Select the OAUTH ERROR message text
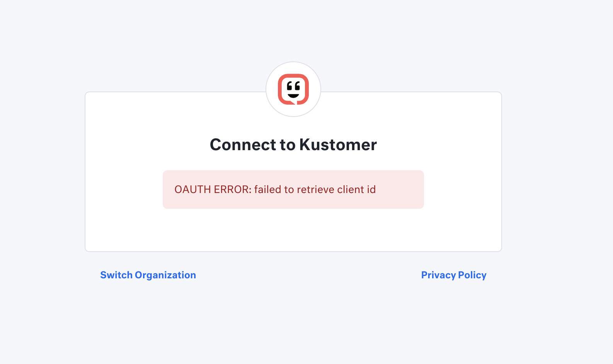 click(x=275, y=190)
